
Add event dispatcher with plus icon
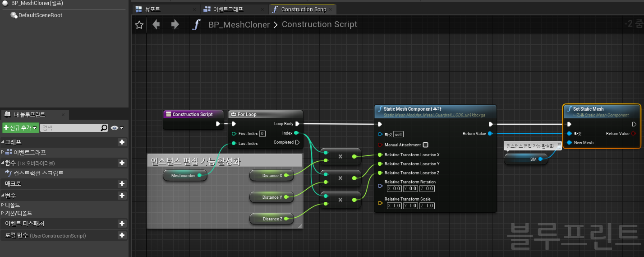pyautogui.click(x=121, y=224)
